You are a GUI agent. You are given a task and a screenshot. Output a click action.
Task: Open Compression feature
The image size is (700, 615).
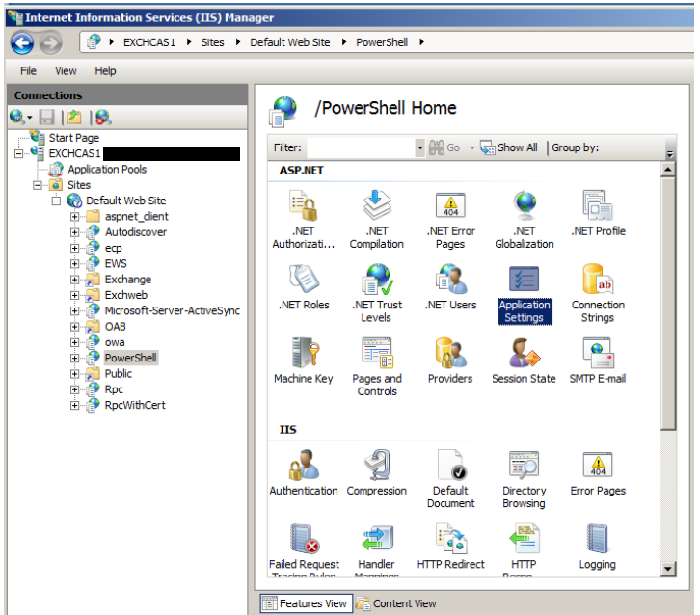(377, 472)
